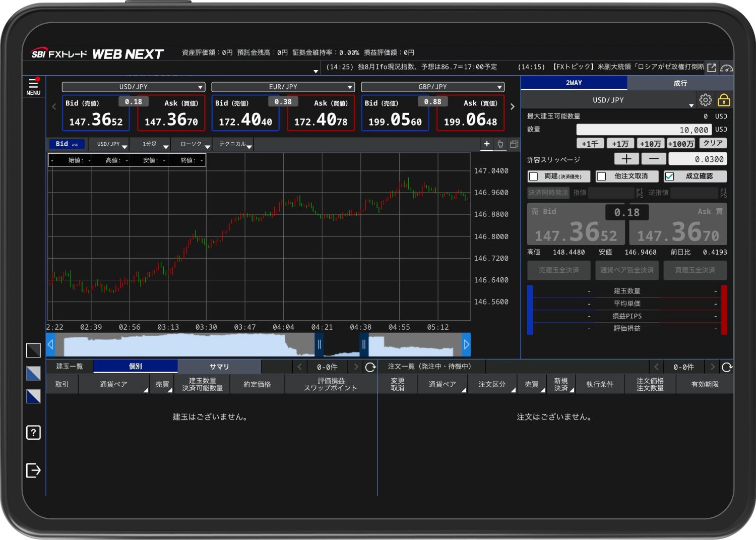
Task: Add 100万 to the quantity
Action: [x=681, y=144]
